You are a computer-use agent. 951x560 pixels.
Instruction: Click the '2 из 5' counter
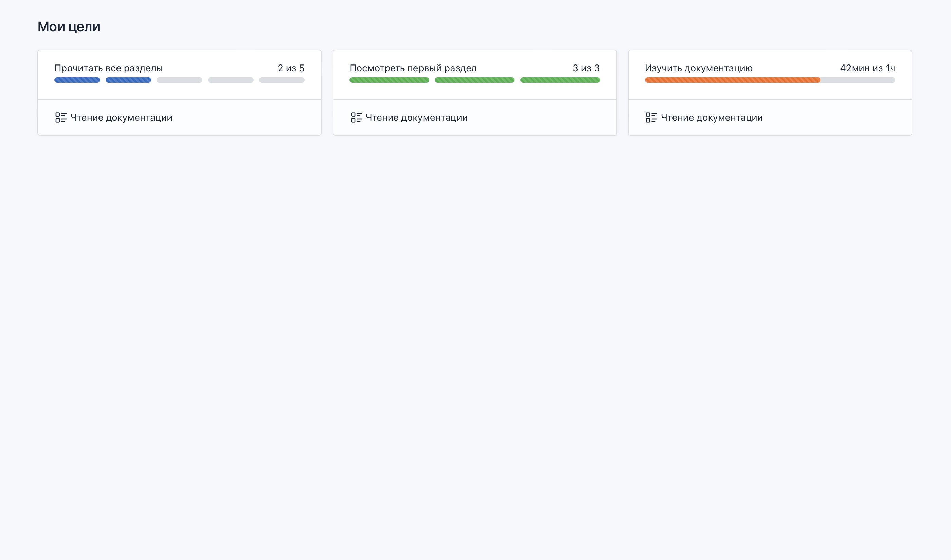tap(291, 68)
